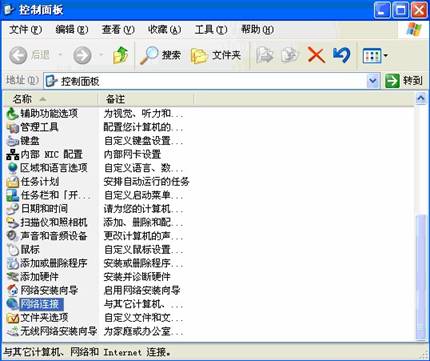Open the 帮助(H) menu
The image size is (430, 361).
coord(257,30)
